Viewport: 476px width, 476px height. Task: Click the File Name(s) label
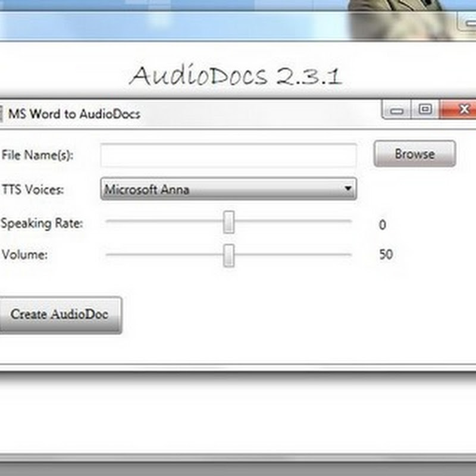coord(37,155)
